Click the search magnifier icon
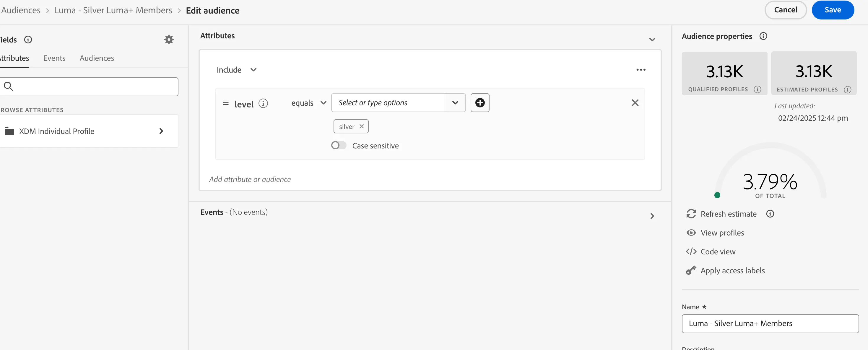Image resolution: width=868 pixels, height=350 pixels. coord(9,86)
